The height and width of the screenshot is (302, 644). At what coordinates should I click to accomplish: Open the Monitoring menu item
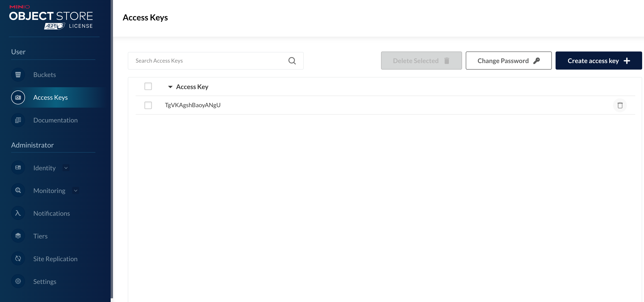pyautogui.click(x=49, y=191)
